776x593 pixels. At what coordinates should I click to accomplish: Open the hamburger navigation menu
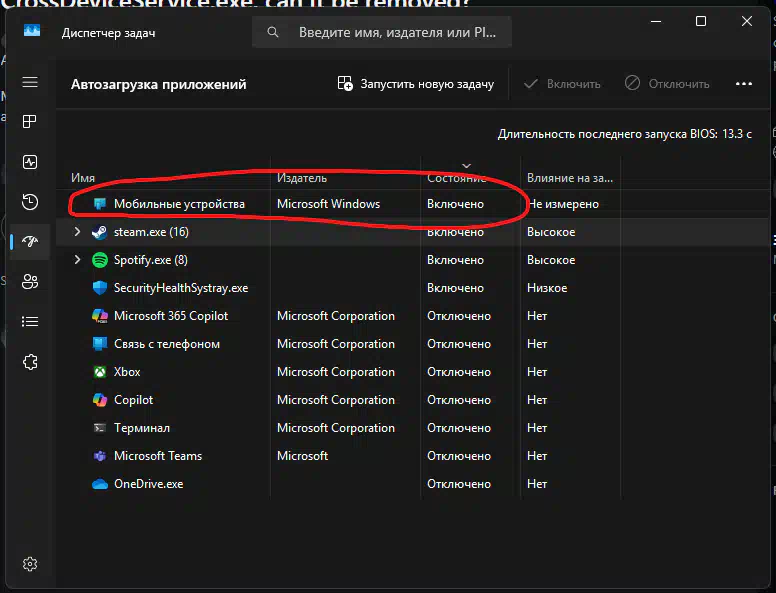30,82
